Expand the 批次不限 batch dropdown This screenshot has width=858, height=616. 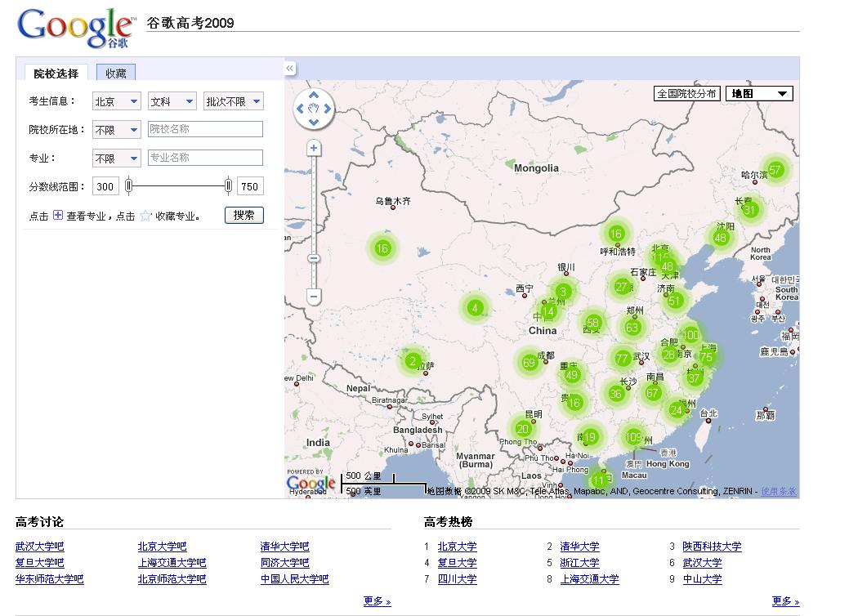pos(234,101)
